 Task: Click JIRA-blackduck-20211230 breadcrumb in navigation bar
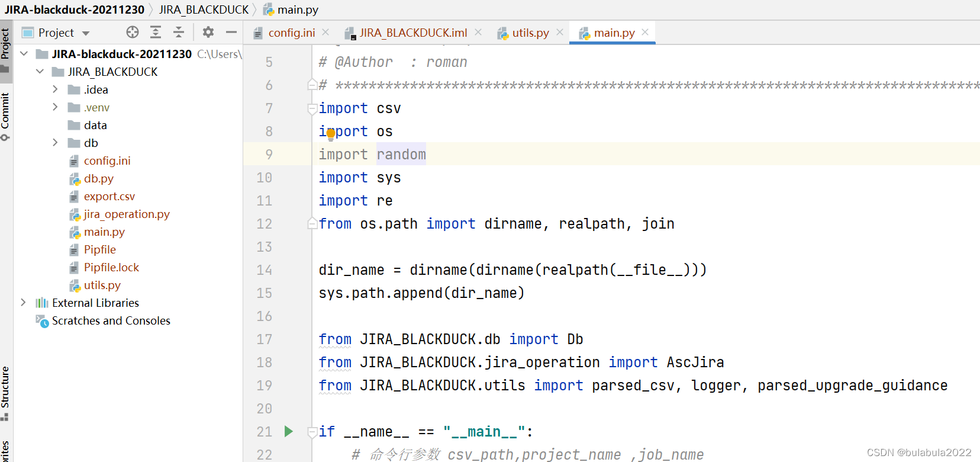pyautogui.click(x=74, y=9)
